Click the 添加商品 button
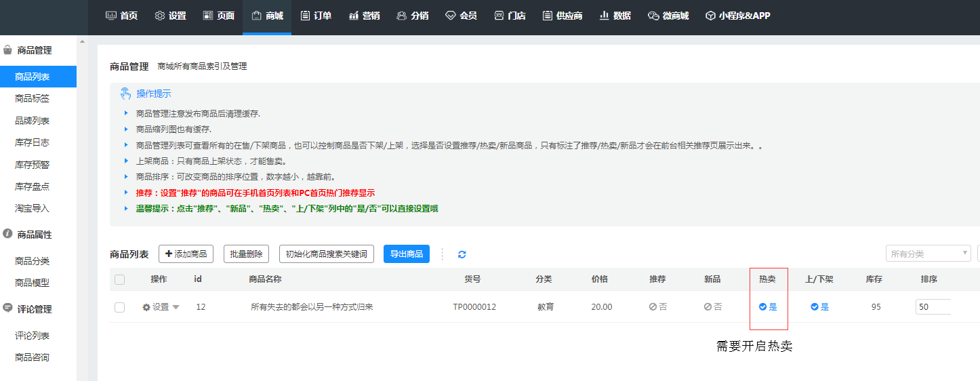980x381 pixels. [x=186, y=254]
